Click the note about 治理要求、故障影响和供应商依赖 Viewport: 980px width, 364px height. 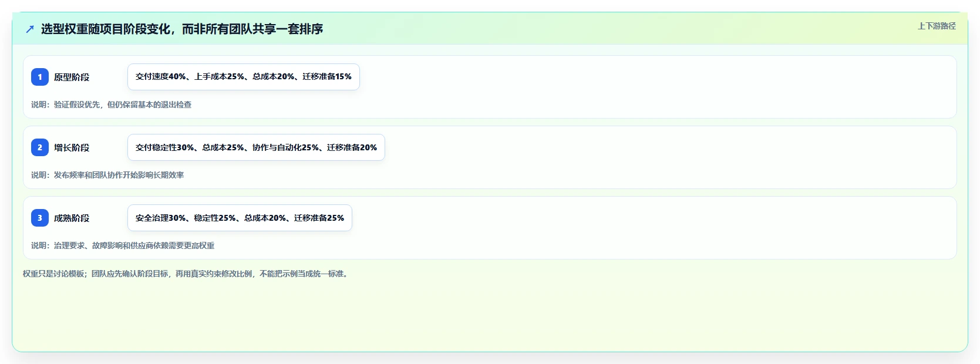click(123, 245)
